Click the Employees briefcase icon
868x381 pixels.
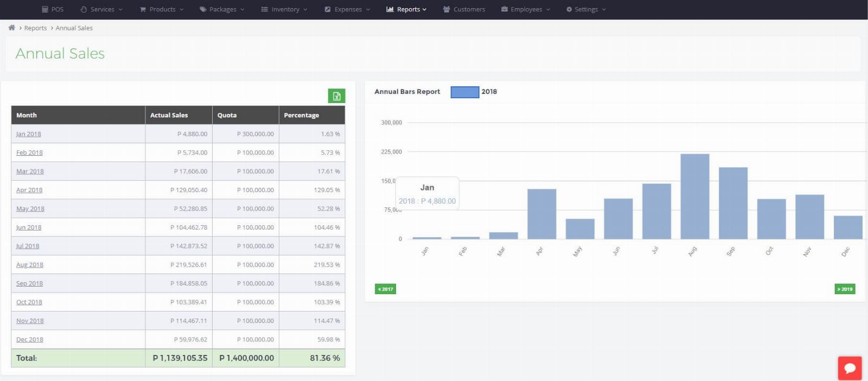tap(505, 9)
